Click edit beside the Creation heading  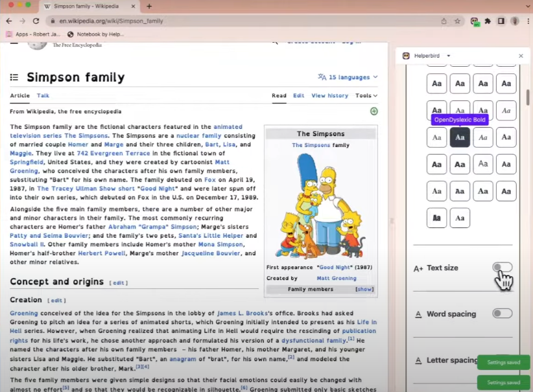[56, 300]
